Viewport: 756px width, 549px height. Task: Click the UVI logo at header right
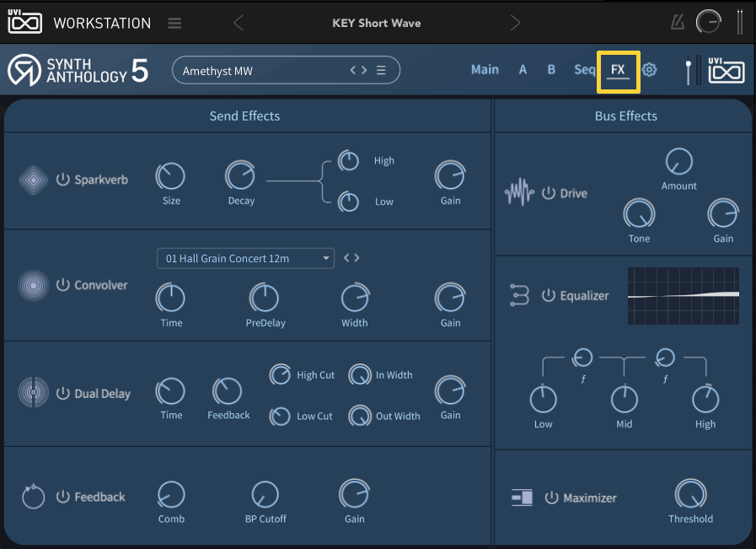click(727, 71)
